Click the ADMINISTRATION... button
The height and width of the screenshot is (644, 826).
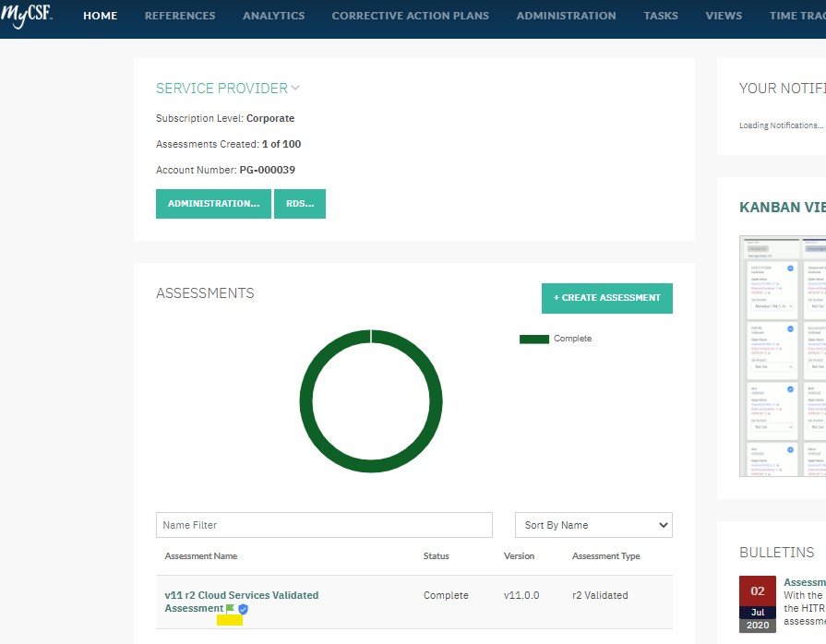[x=213, y=204]
